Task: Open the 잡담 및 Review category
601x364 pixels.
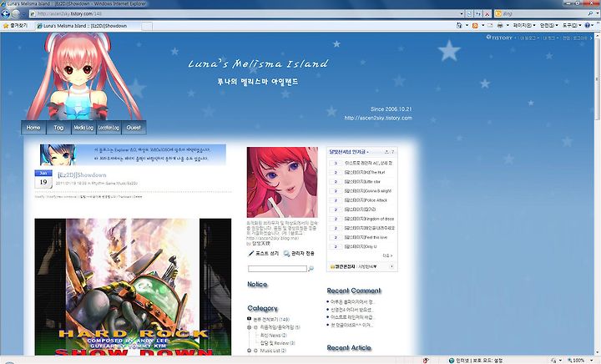Action: pyautogui.click(x=277, y=343)
